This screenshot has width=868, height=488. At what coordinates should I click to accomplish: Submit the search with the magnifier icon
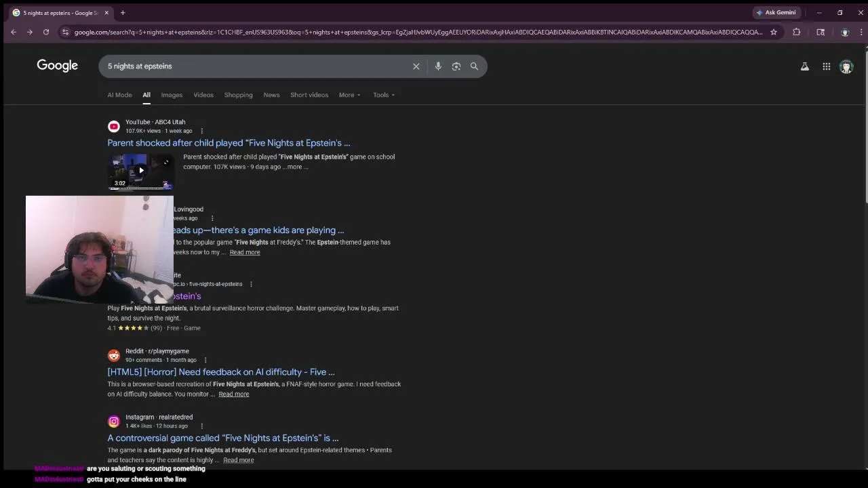[475, 66]
